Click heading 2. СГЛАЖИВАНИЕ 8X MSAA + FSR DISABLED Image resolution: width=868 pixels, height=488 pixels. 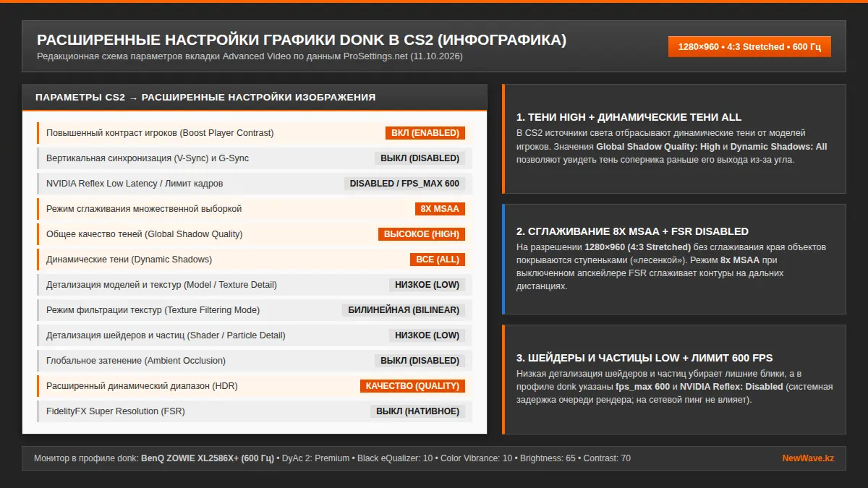point(632,231)
